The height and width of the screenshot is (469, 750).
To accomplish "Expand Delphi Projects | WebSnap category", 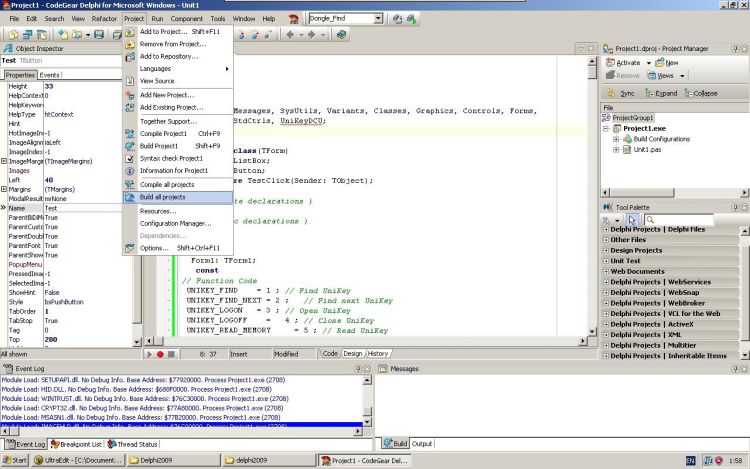I will (606, 293).
